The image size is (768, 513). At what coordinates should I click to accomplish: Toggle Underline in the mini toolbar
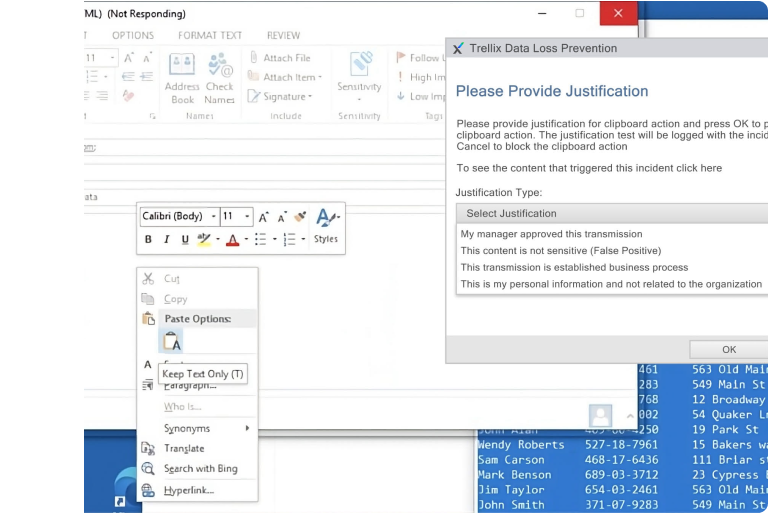pyautogui.click(x=185, y=239)
